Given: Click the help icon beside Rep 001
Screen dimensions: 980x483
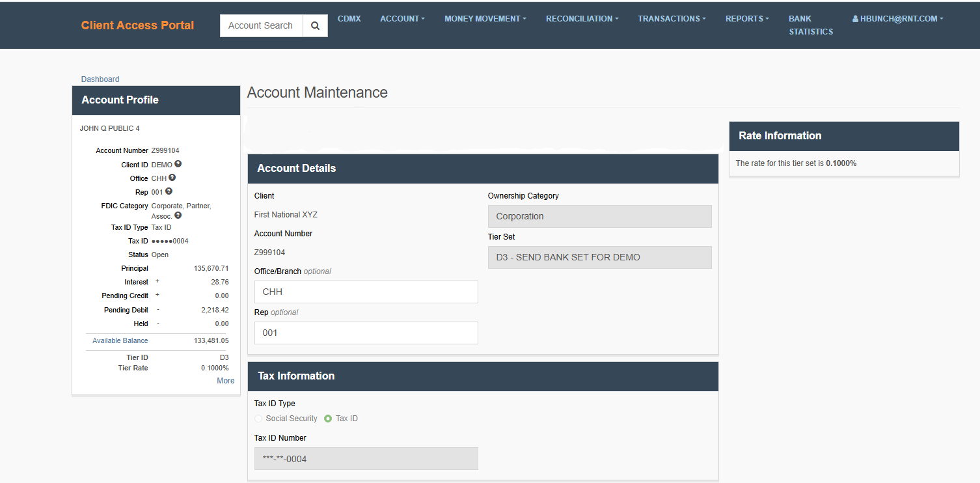Looking at the screenshot, I should 169,191.
